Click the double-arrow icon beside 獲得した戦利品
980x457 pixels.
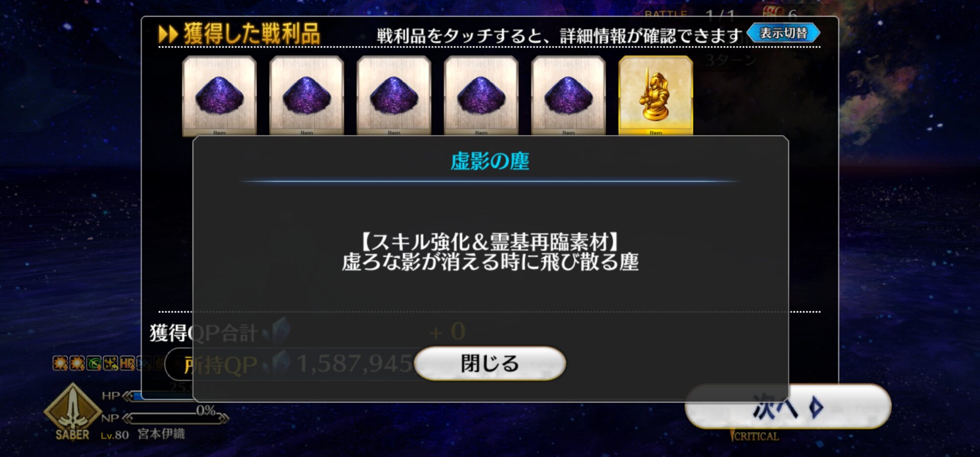168,34
